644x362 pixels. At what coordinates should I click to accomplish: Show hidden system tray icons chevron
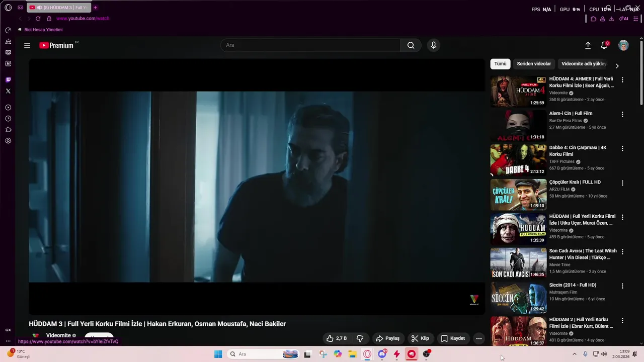575,354
